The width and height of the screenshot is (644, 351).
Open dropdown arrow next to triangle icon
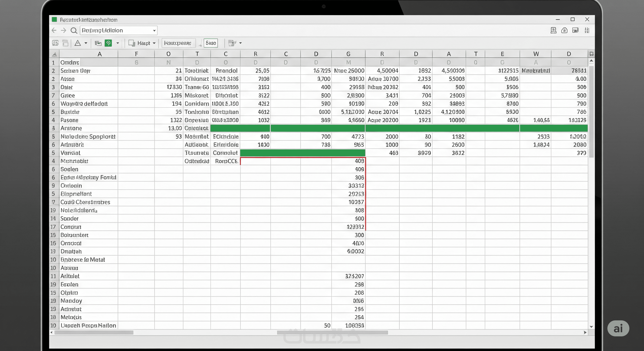pos(86,43)
